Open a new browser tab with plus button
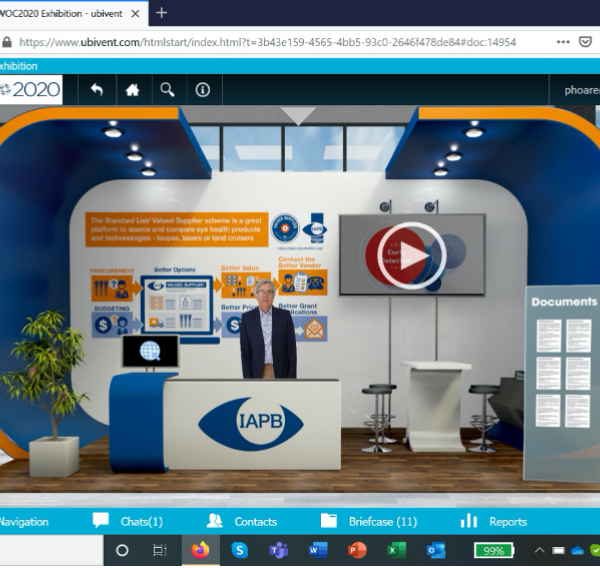This screenshot has width=600, height=568. click(x=161, y=13)
